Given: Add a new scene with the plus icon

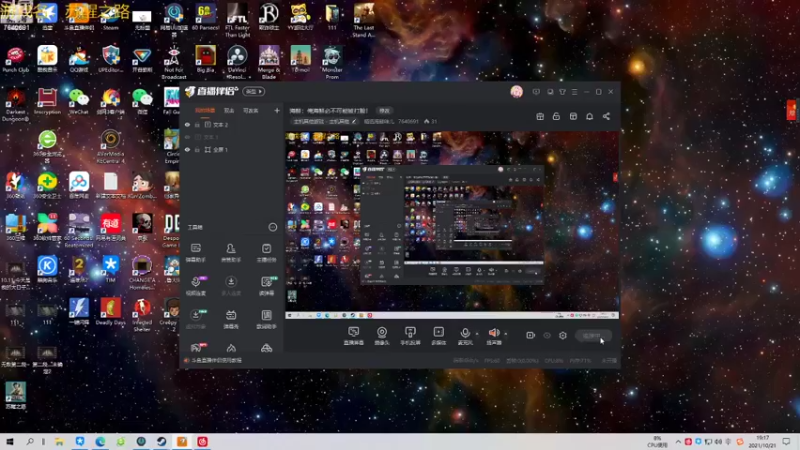Looking at the screenshot, I should pos(277,110).
